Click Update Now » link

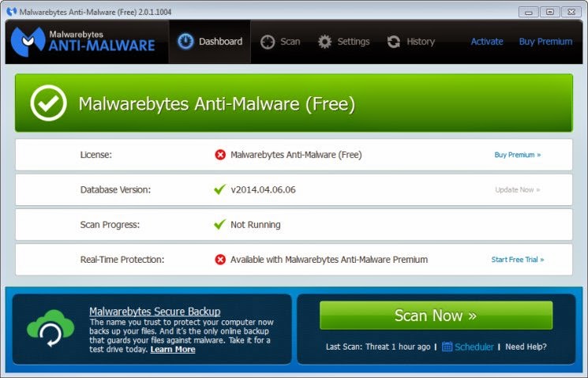tap(518, 189)
